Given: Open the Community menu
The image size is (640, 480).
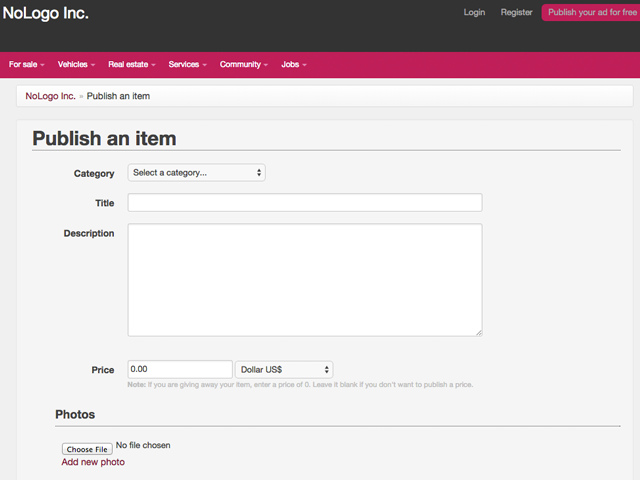Looking at the screenshot, I should (x=244, y=64).
